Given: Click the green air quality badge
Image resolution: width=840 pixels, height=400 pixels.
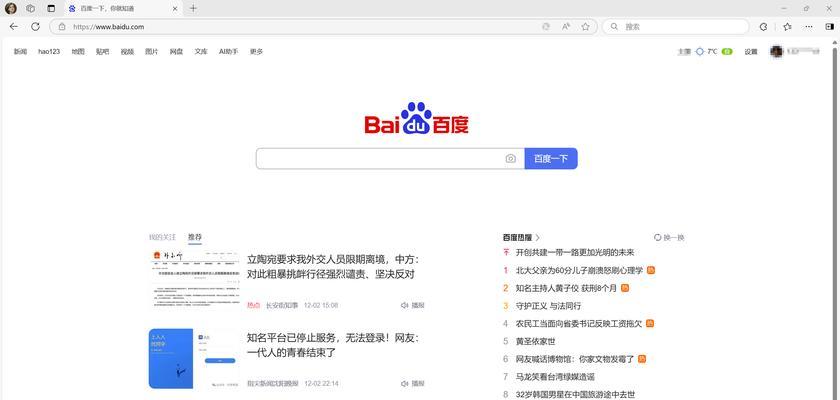Looking at the screenshot, I should (727, 52).
